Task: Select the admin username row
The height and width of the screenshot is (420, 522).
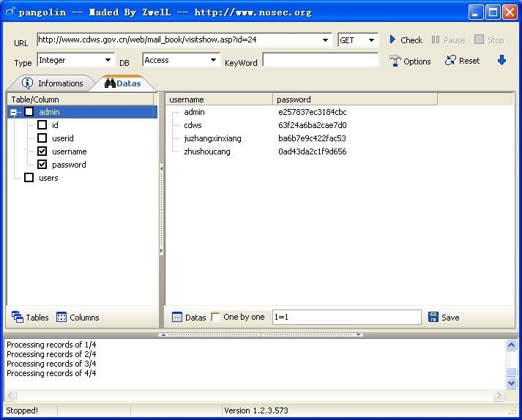Action: [195, 112]
